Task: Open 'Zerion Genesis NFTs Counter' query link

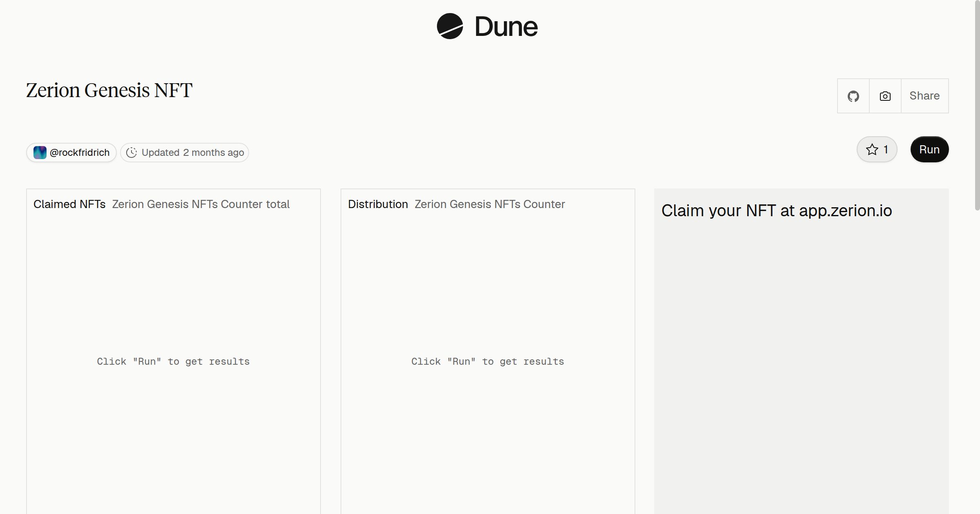Action: (490, 204)
